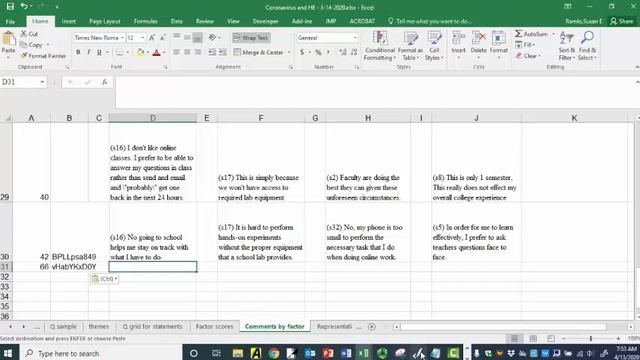Decrease font size with small A icon
Viewport: 640px width, 360px height.
click(162, 38)
